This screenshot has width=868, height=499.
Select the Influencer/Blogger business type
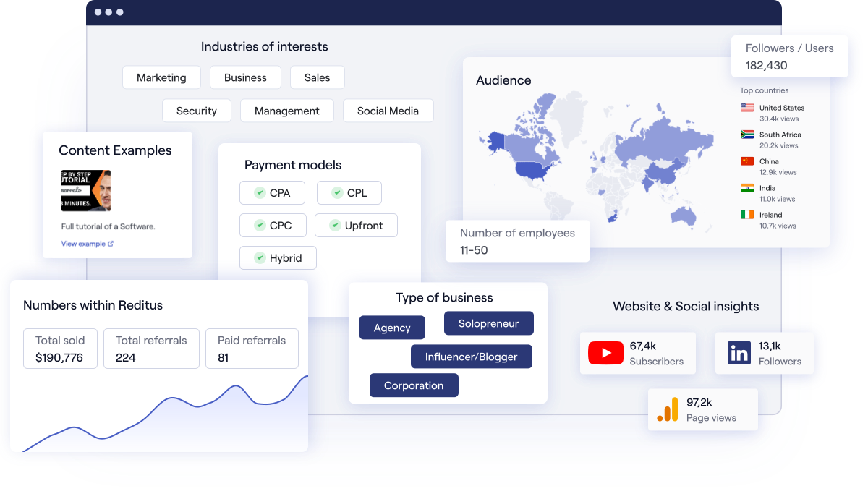pyautogui.click(x=472, y=357)
